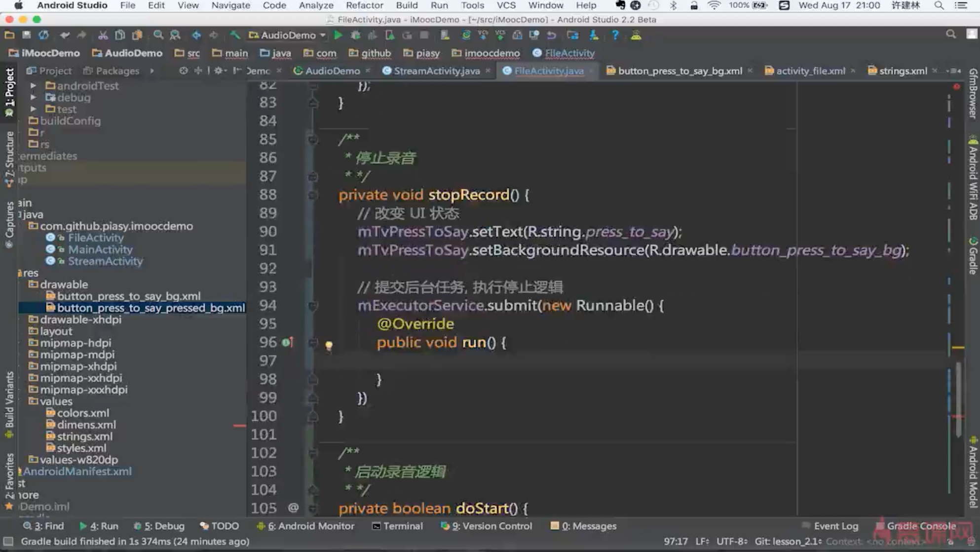Screen dimensions: 980x552
Task: Run the app with the green play icon
Action: (339, 35)
